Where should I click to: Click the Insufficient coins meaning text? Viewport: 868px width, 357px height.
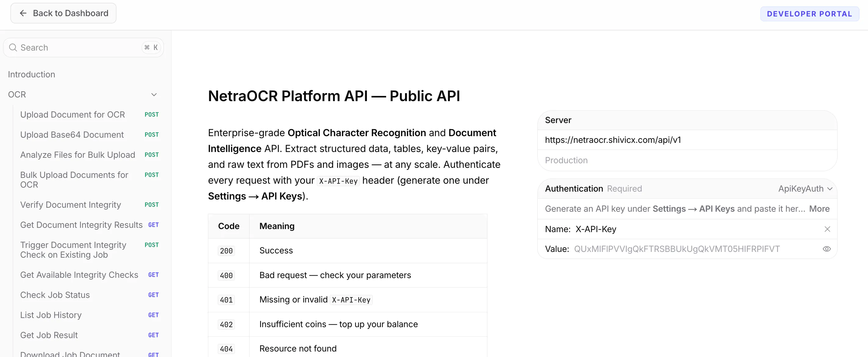(x=339, y=324)
